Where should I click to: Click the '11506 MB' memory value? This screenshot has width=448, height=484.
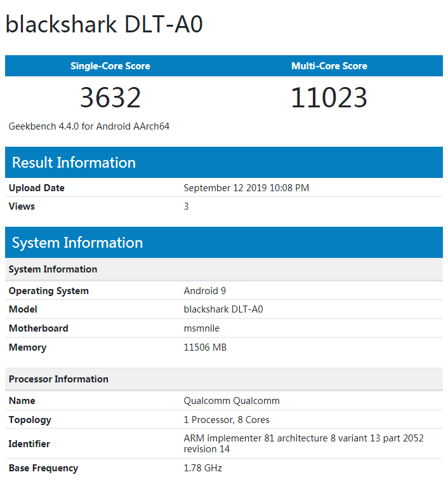point(205,347)
